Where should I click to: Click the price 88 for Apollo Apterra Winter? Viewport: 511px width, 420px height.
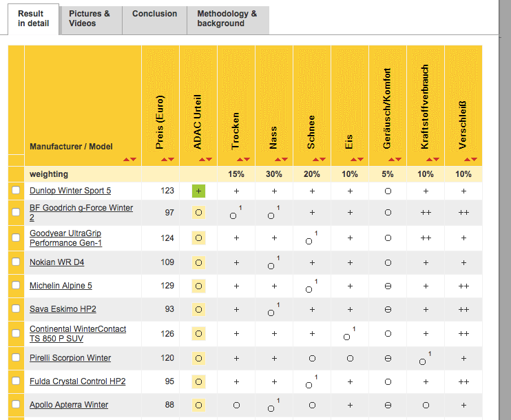tap(169, 405)
